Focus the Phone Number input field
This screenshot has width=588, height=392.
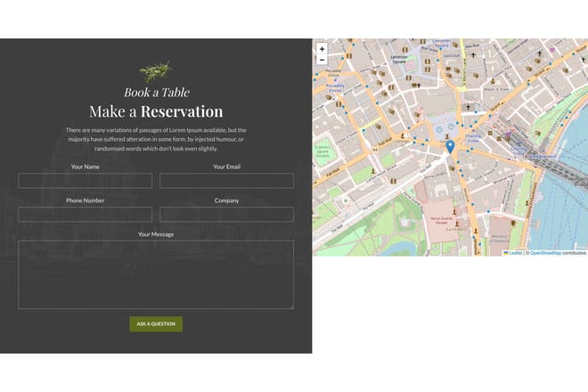[86, 215]
